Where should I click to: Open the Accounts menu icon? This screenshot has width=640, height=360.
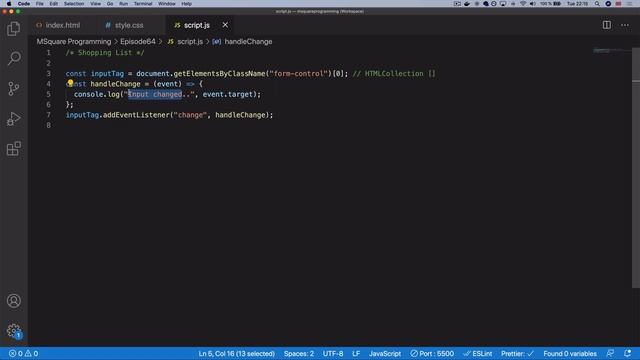[13, 301]
